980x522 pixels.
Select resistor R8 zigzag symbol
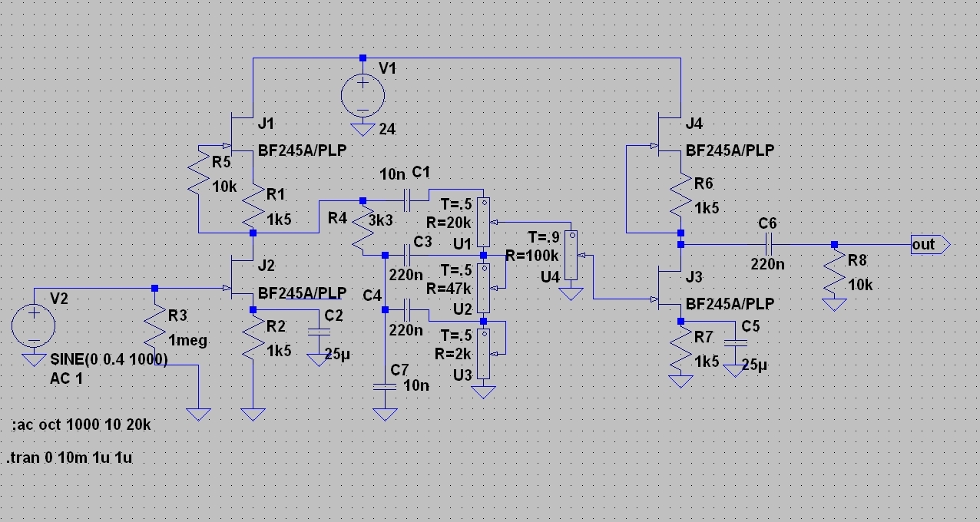(x=833, y=272)
